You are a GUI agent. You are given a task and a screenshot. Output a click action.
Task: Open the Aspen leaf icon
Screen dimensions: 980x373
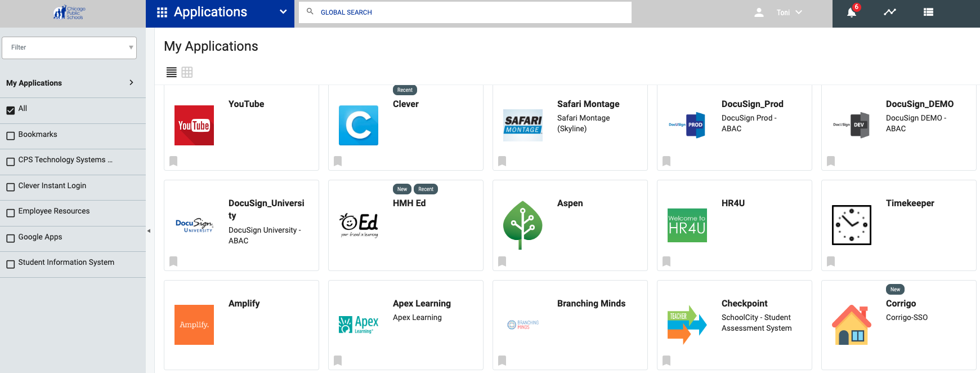522,225
